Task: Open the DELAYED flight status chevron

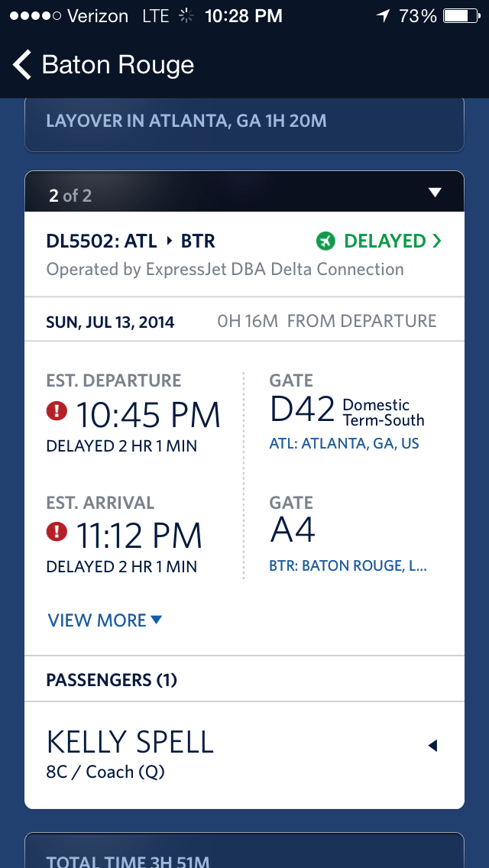Action: click(437, 241)
